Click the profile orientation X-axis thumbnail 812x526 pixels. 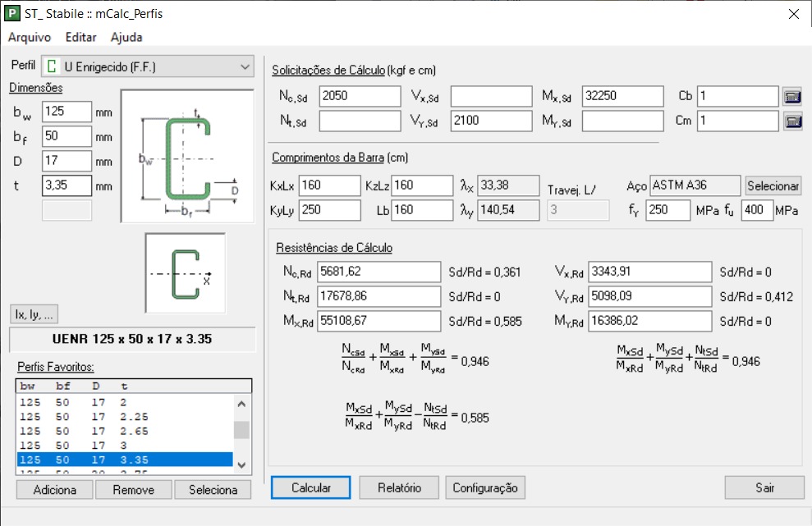click(186, 272)
